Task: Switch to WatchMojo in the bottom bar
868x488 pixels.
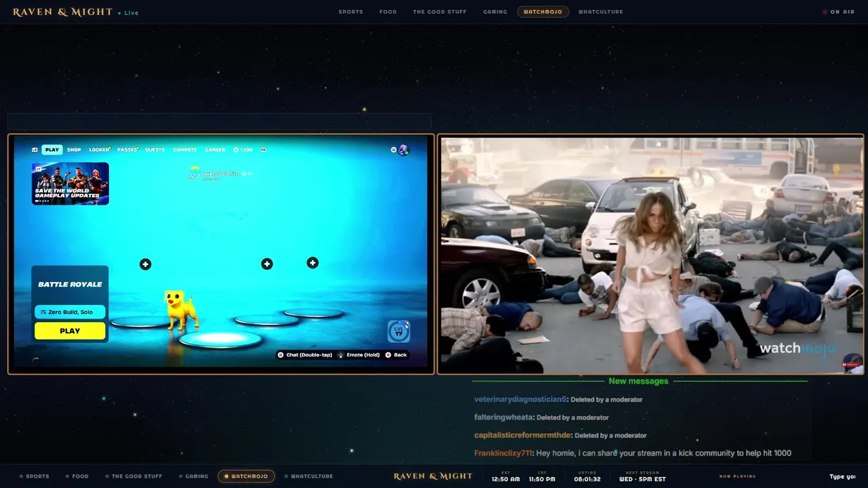Action: pyautogui.click(x=246, y=476)
